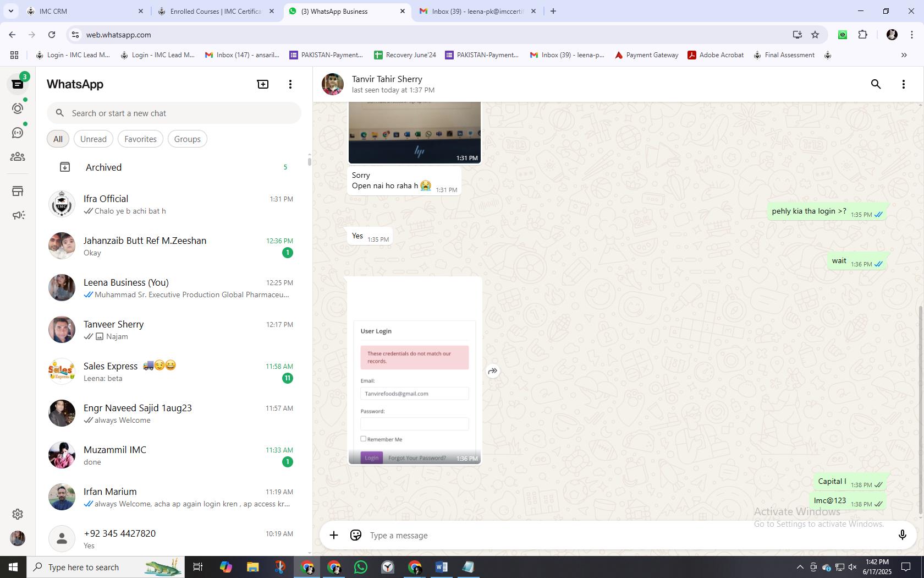Open the Leena Business (You) chat

[x=174, y=288]
